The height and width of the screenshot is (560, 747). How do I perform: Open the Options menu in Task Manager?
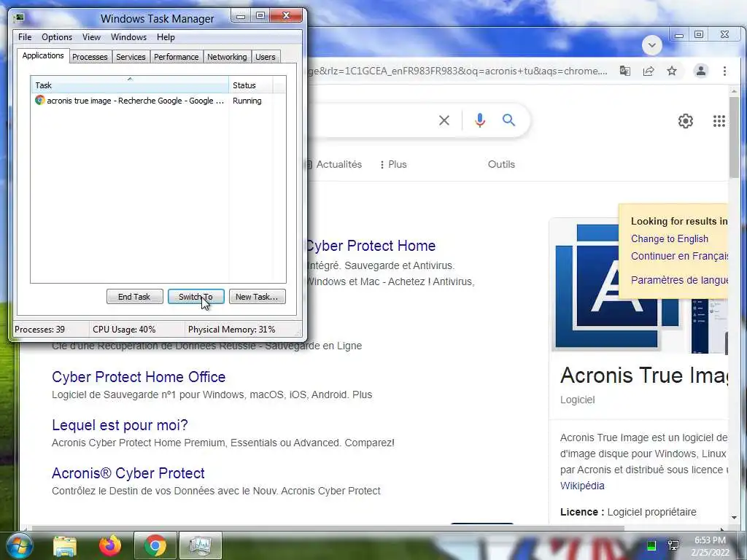57,37
